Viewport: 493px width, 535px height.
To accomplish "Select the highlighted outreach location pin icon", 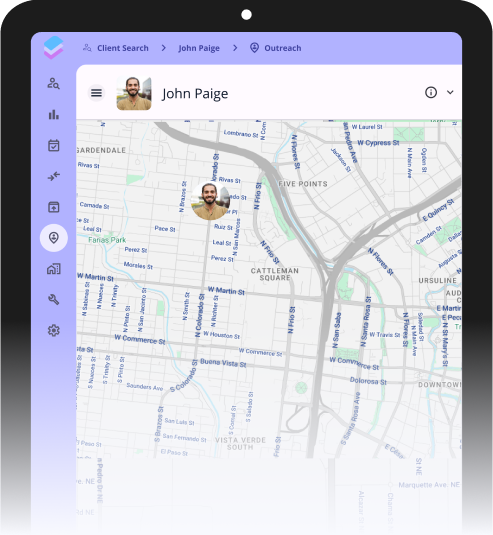I will click(54, 238).
